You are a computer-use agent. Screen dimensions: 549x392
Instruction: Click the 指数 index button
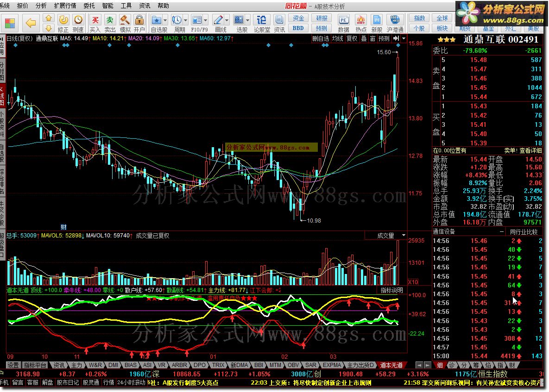pyautogui.click(x=419, y=18)
